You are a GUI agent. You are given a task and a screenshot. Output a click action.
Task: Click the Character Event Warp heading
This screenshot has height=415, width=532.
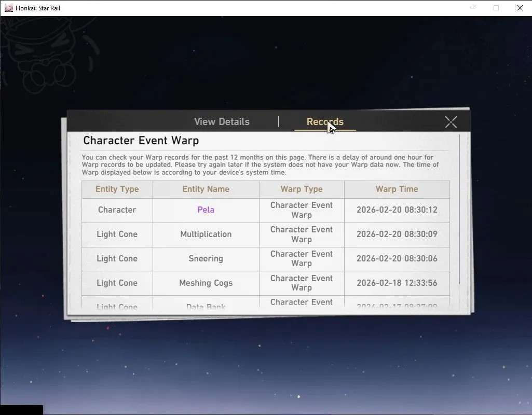coord(141,141)
